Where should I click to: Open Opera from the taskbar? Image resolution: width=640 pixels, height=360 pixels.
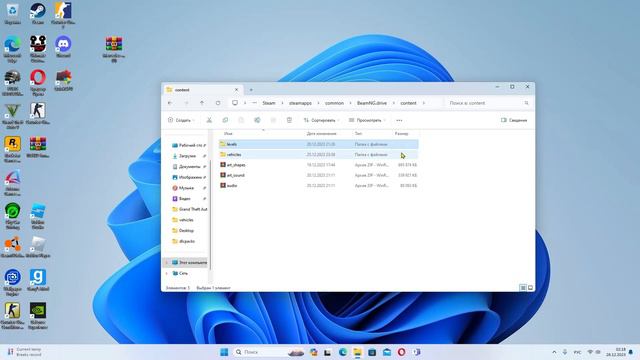401,352
